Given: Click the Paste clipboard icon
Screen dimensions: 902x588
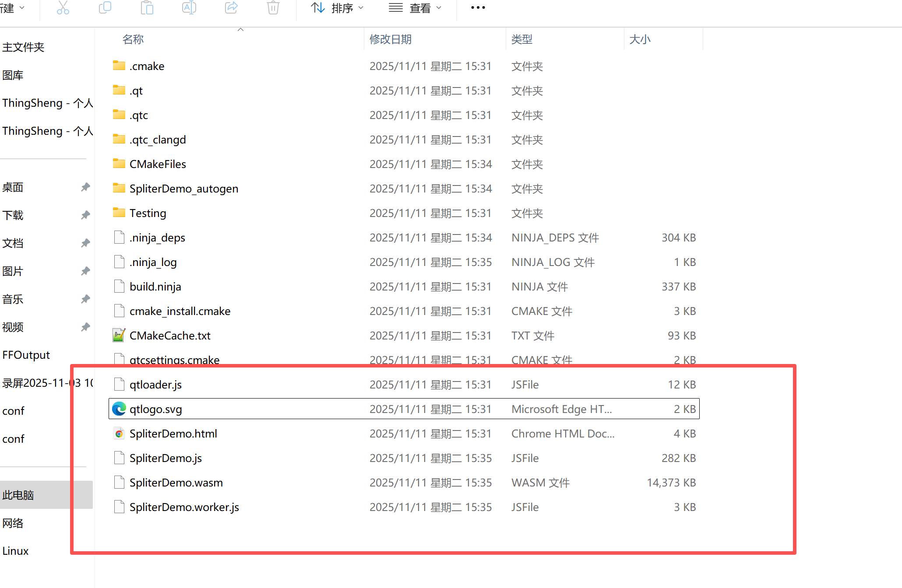Looking at the screenshot, I should (147, 8).
